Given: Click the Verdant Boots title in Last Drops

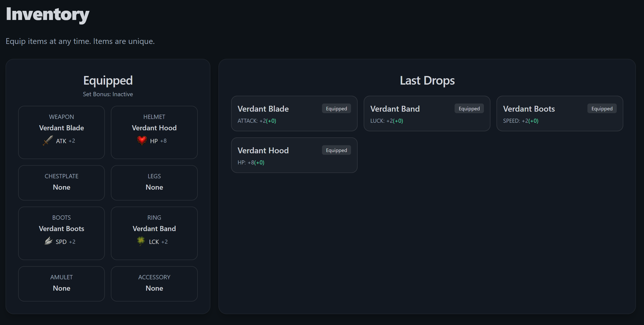Looking at the screenshot, I should click(529, 109).
